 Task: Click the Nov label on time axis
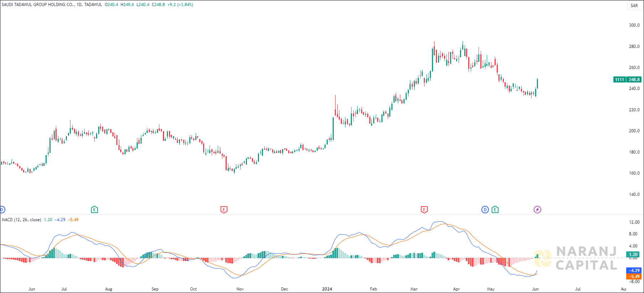[240, 289]
